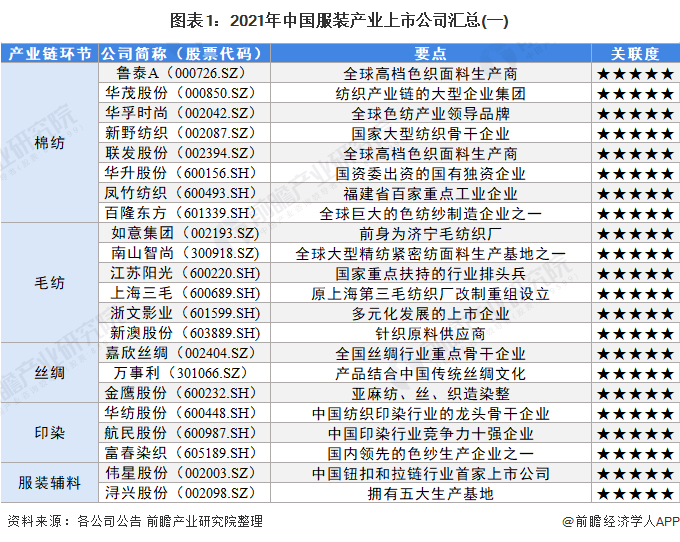Click the star rating in 万事利 row
The image size is (680, 542).
(x=635, y=374)
